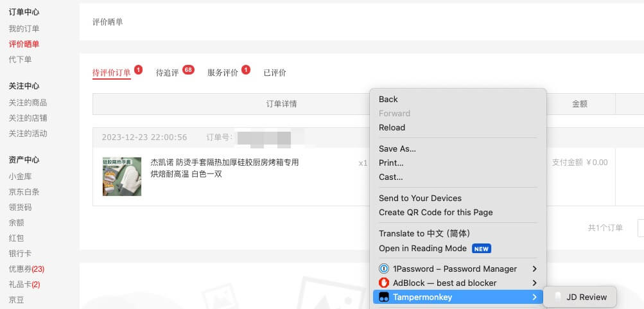
Task: Open 评价晒单 in sidebar
Action: [x=24, y=44]
